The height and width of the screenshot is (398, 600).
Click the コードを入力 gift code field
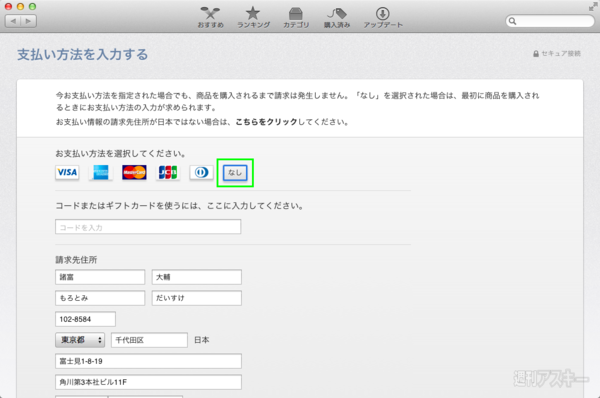148,227
